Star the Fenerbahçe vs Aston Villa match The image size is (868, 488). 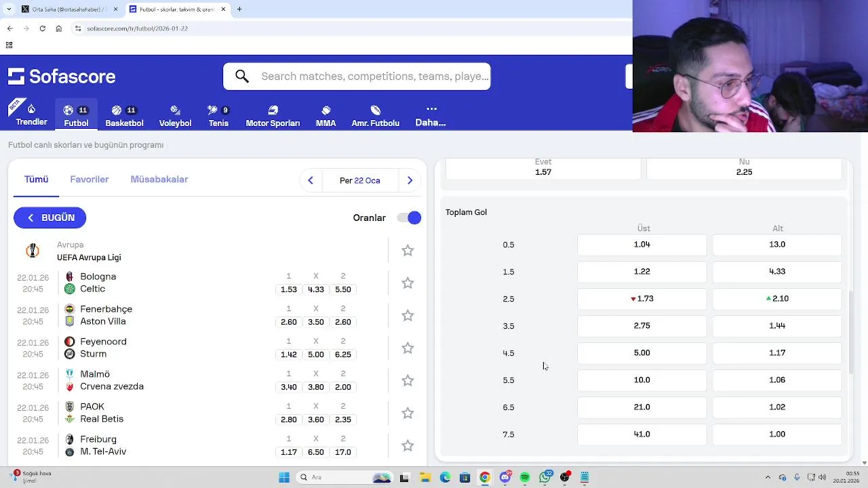click(x=408, y=316)
